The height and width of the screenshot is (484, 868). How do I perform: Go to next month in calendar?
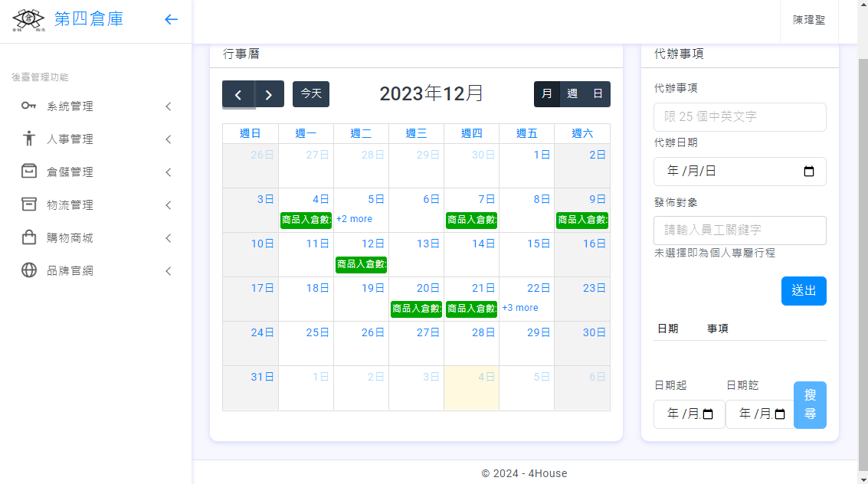(x=269, y=95)
